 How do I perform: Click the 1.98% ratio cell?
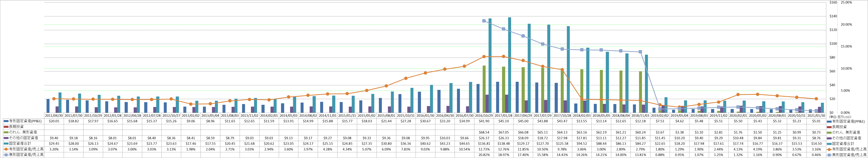tap(191, 149)
